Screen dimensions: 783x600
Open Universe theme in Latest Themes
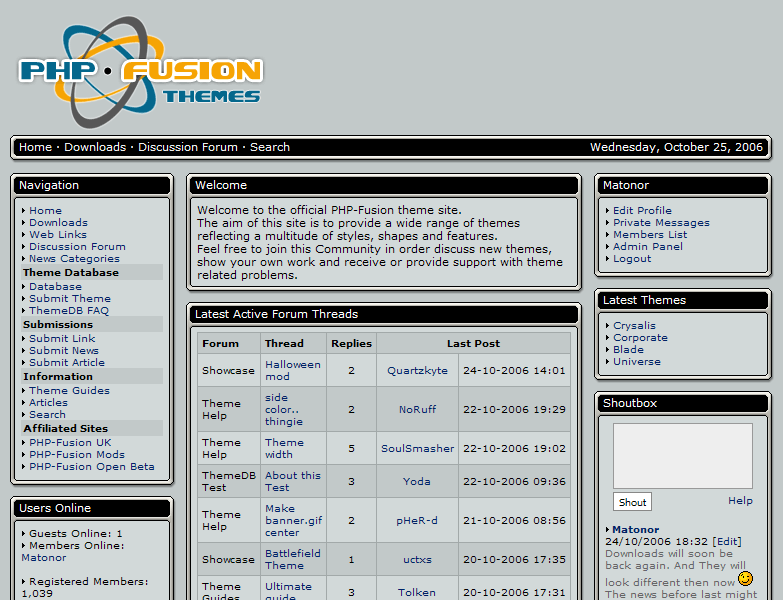click(x=637, y=361)
